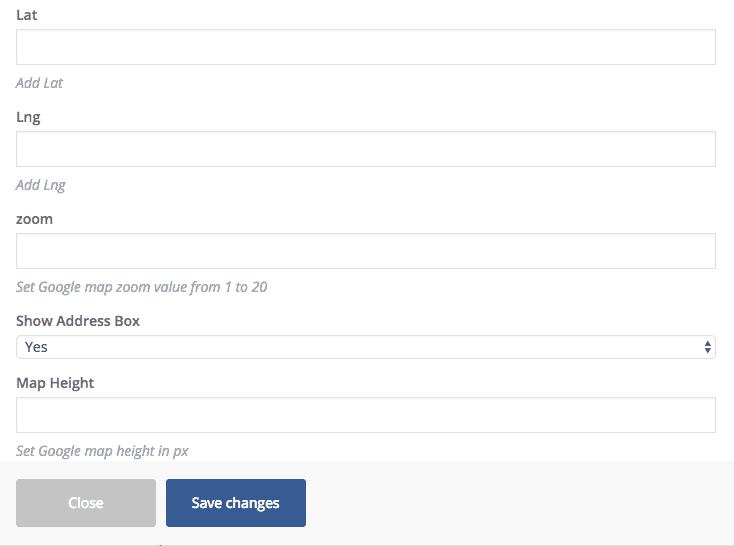Click the 'zoom' field label

34,219
